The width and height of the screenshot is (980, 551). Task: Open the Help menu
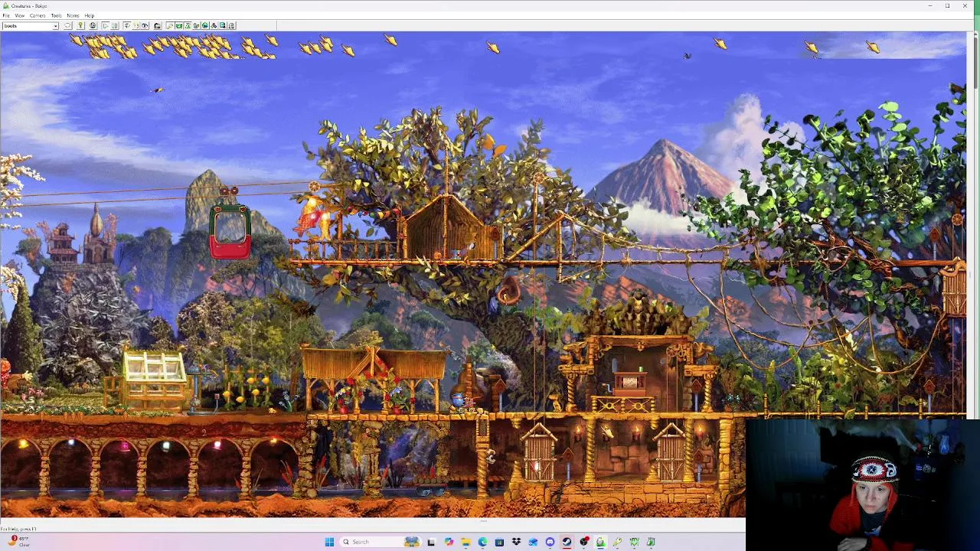pyautogui.click(x=90, y=15)
